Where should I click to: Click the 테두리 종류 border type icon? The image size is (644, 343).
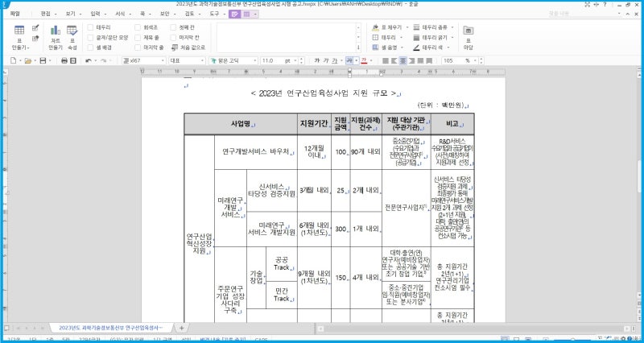[x=416, y=27]
